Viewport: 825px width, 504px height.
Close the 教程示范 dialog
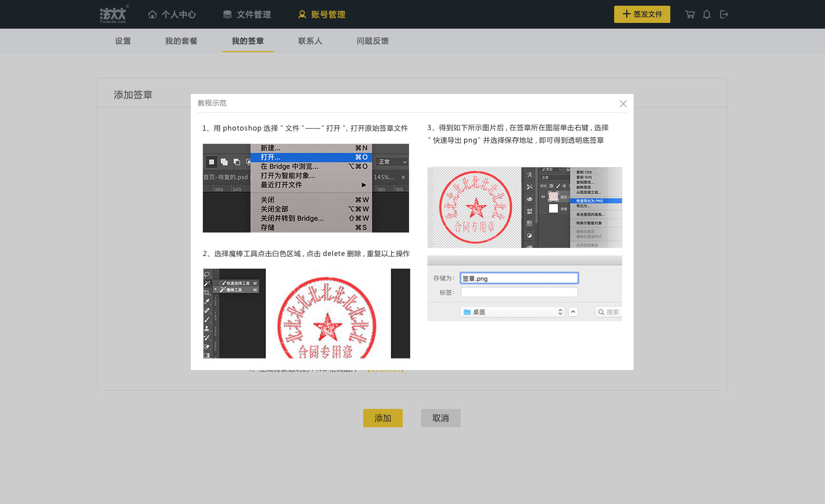tap(623, 104)
